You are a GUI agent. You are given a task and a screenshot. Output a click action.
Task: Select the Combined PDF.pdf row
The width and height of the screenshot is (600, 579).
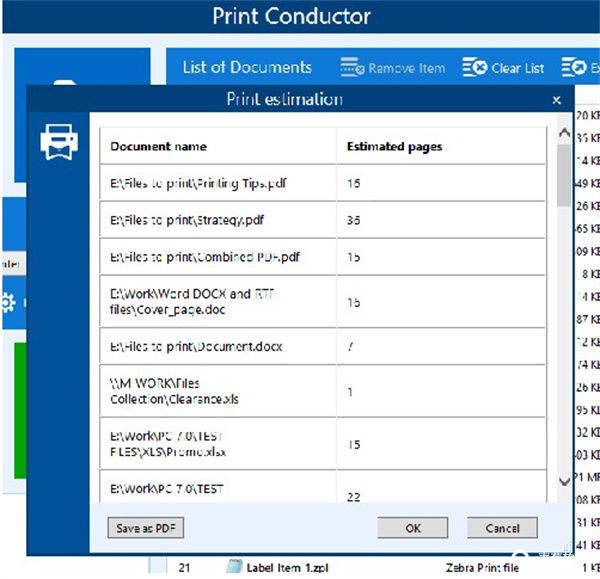point(216,257)
